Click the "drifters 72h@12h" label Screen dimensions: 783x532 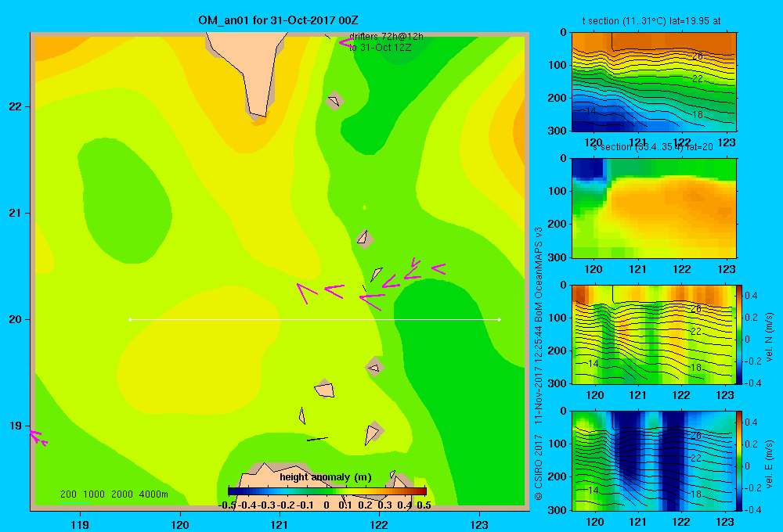(x=386, y=37)
